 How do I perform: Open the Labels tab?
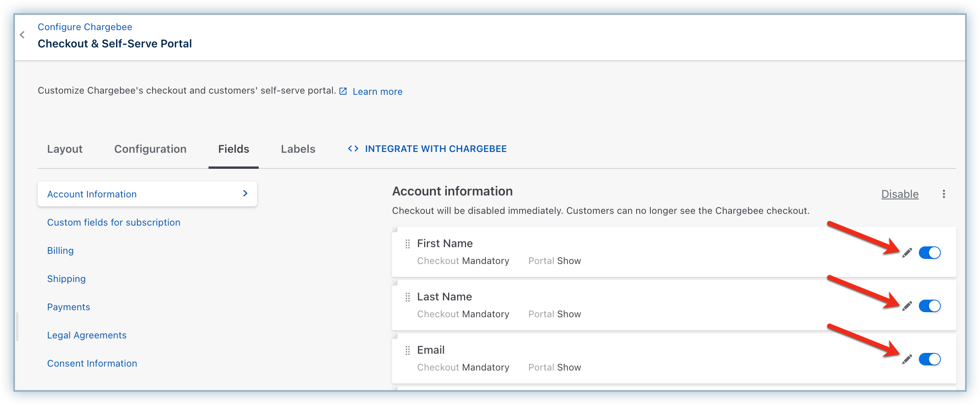298,149
